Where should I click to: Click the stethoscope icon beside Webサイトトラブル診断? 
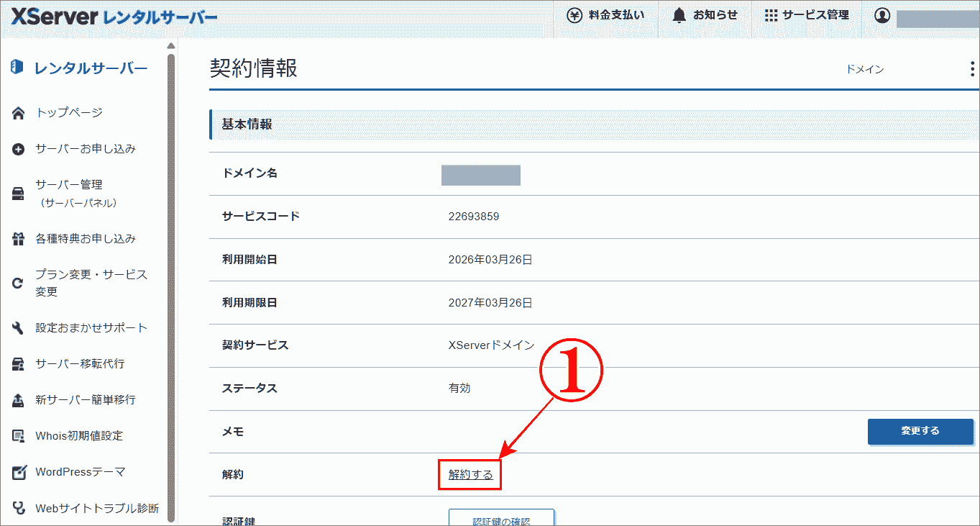coord(19,509)
